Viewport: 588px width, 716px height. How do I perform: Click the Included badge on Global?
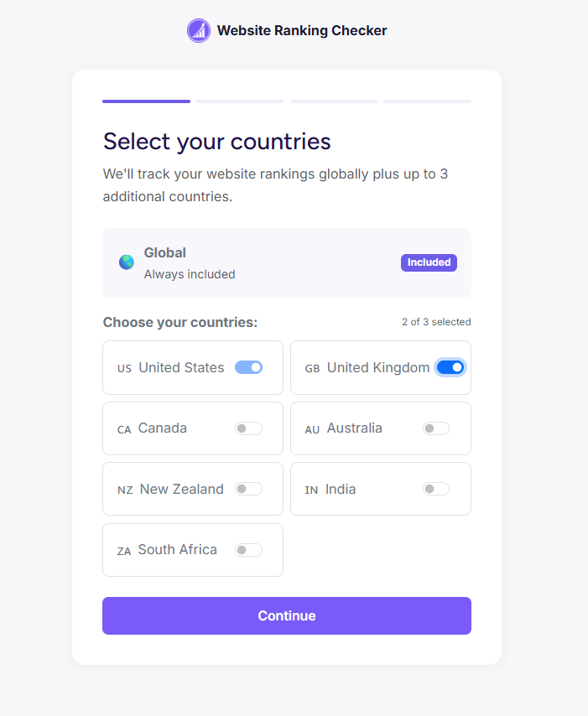pos(429,262)
